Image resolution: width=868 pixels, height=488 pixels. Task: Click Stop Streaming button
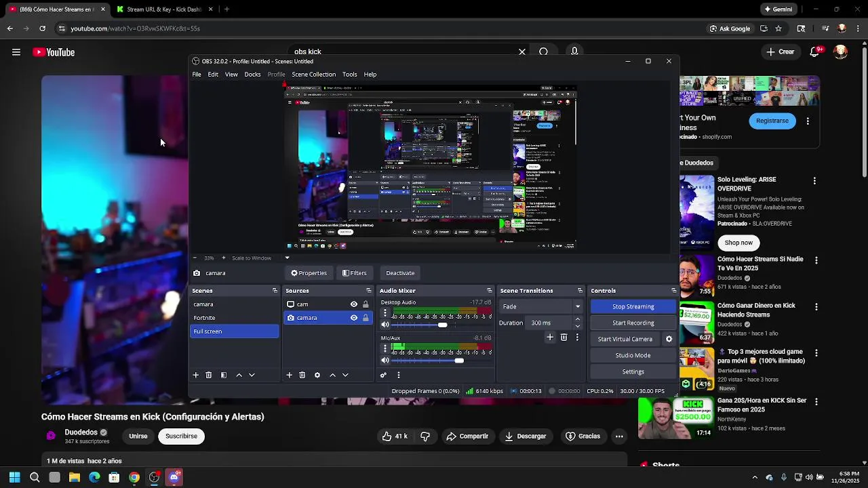click(633, 306)
